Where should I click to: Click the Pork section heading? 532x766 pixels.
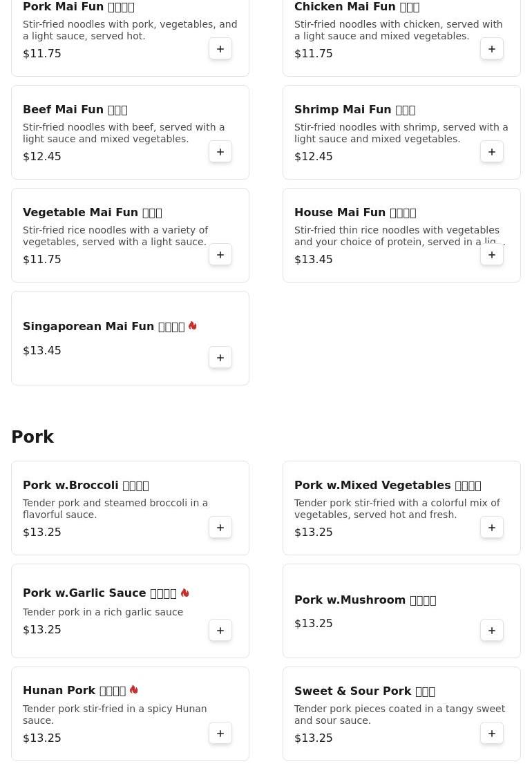[x=32, y=437]
